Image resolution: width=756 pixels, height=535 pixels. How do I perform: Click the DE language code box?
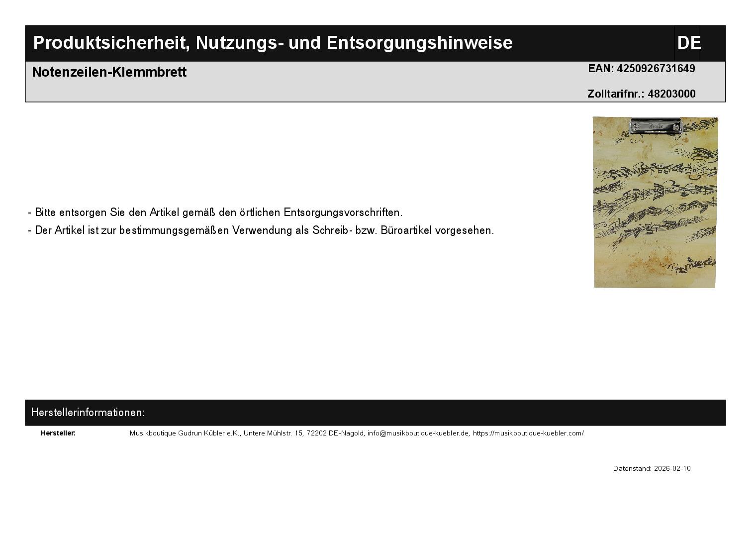pyautogui.click(x=688, y=43)
